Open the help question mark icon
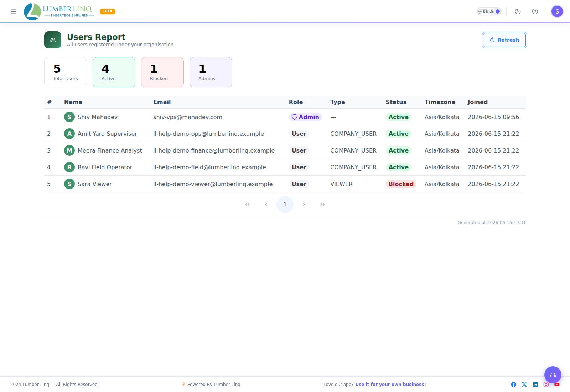Viewport: 570px width, 392px height. [x=535, y=11]
